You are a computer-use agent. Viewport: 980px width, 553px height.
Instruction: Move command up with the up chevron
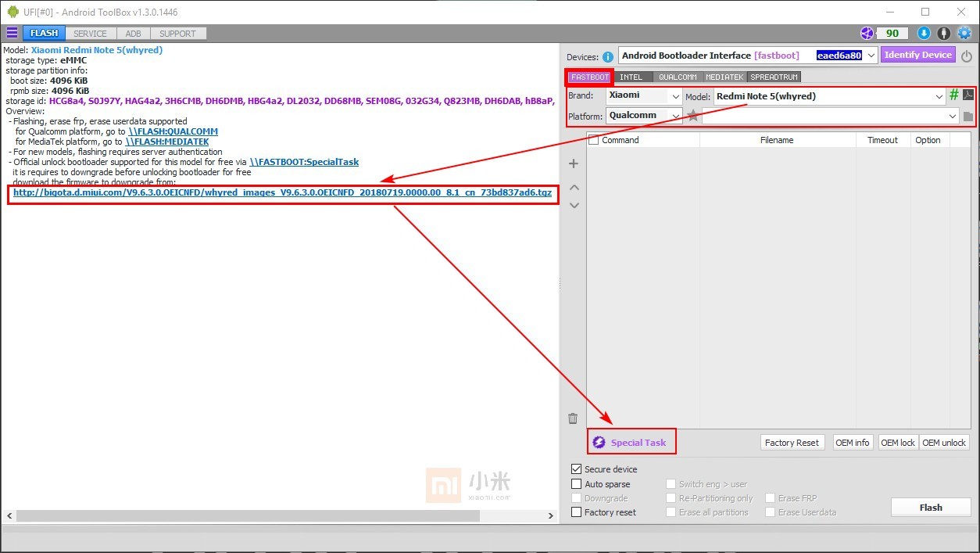tap(574, 188)
